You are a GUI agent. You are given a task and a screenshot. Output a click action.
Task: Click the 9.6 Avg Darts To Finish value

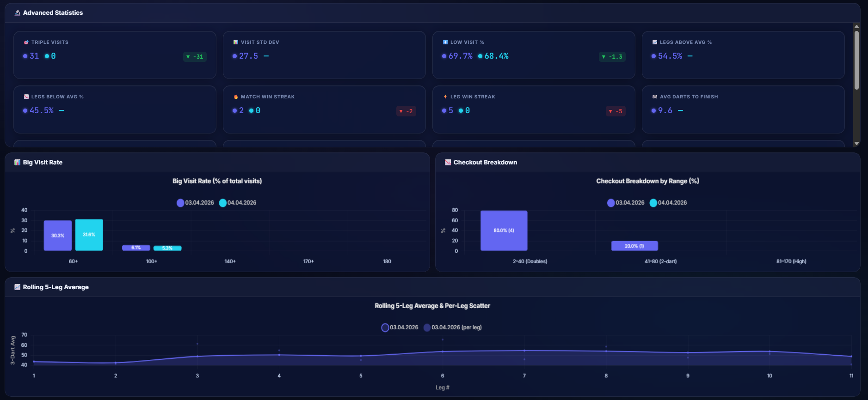pos(665,110)
